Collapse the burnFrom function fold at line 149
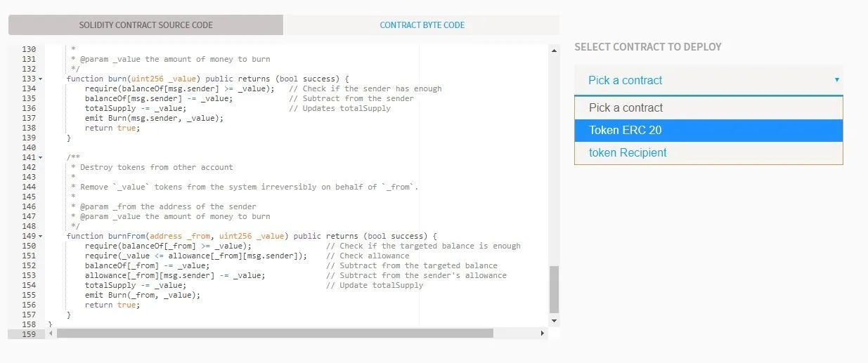 click(x=40, y=236)
